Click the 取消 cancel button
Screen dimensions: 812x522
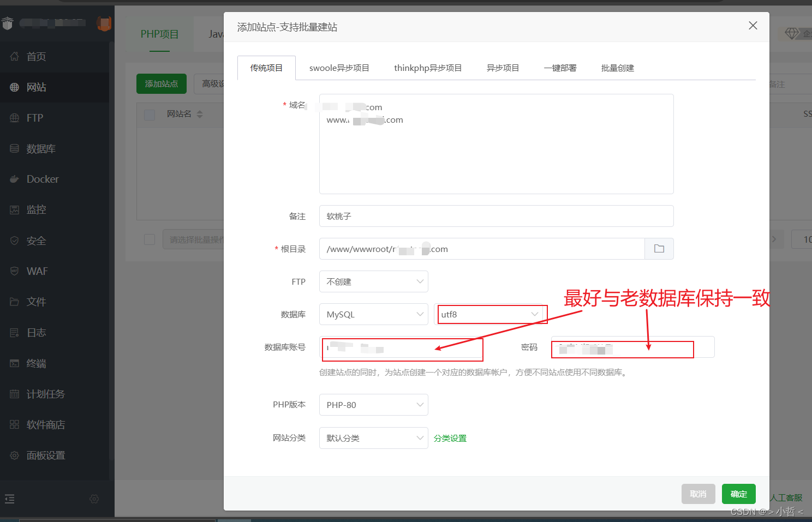tap(698, 494)
